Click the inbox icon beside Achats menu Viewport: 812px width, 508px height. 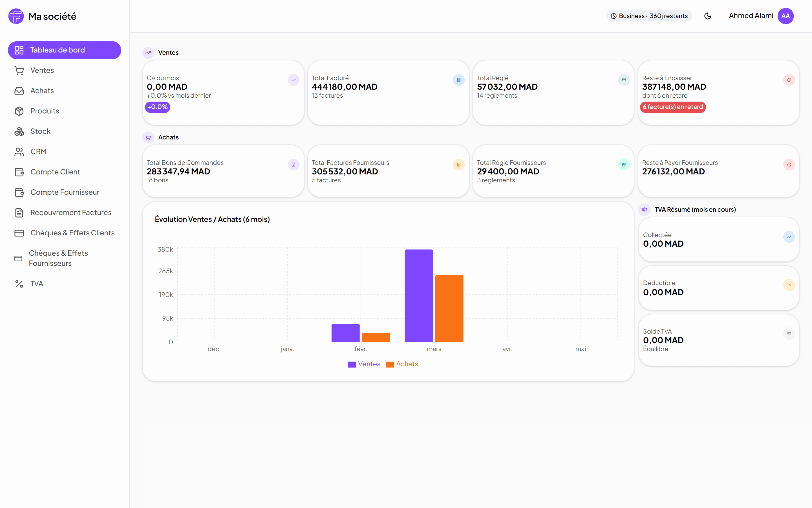pos(19,91)
